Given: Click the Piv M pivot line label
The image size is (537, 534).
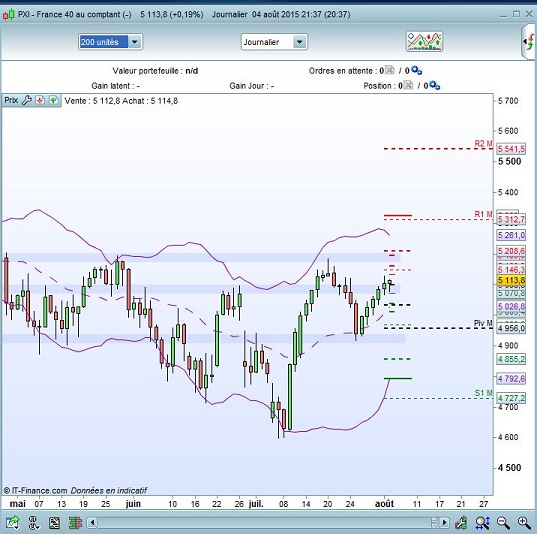Looking at the screenshot, I should [483, 323].
